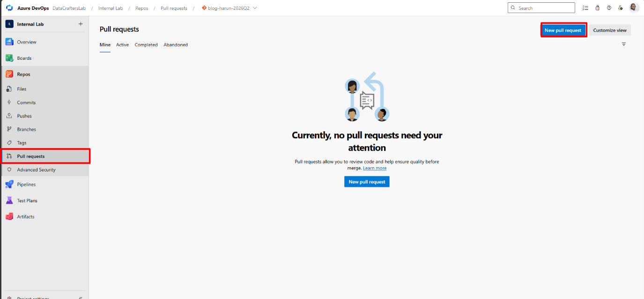644x299 pixels.
Task: Click the Internal Lab breadcrumb link
Action: 111,8
